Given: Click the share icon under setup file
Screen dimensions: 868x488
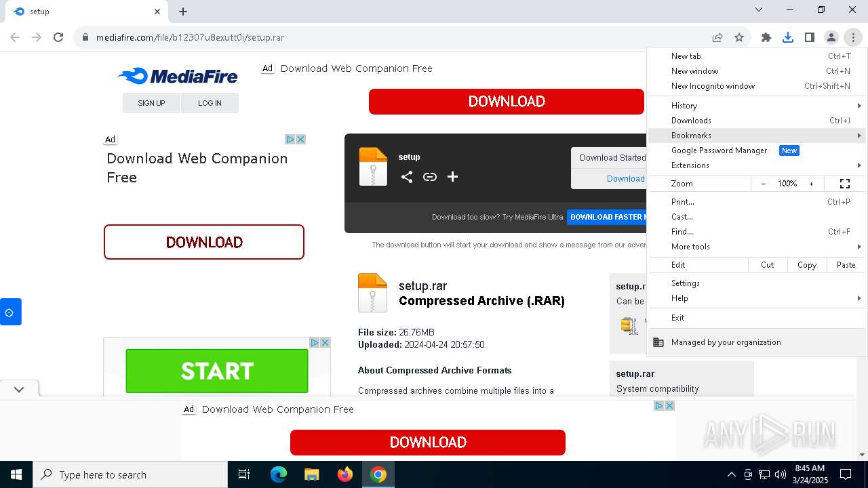Looking at the screenshot, I should click(407, 177).
